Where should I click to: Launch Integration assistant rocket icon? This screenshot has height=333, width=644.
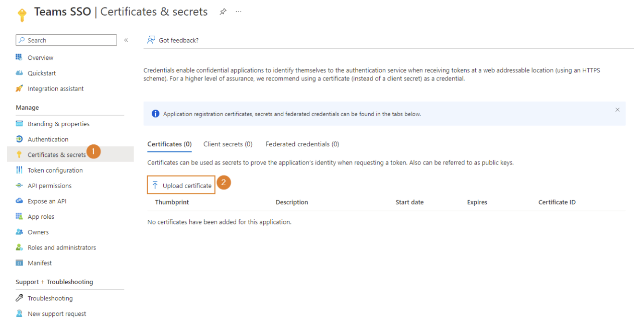[x=20, y=89]
